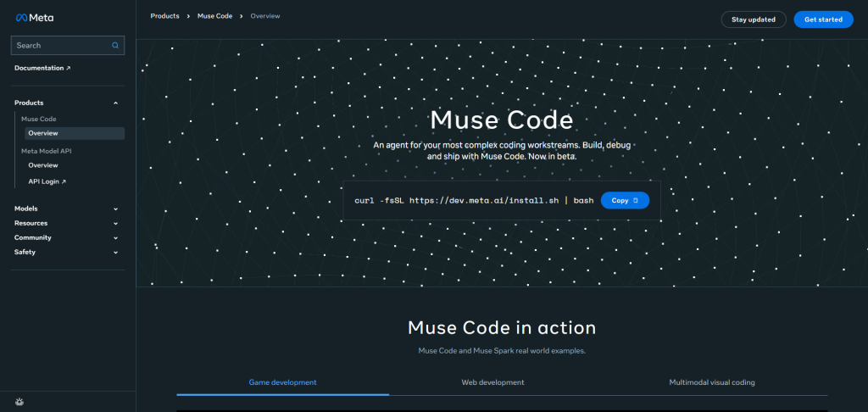Click the Muse Code in action heading
868x412 pixels.
click(x=502, y=327)
